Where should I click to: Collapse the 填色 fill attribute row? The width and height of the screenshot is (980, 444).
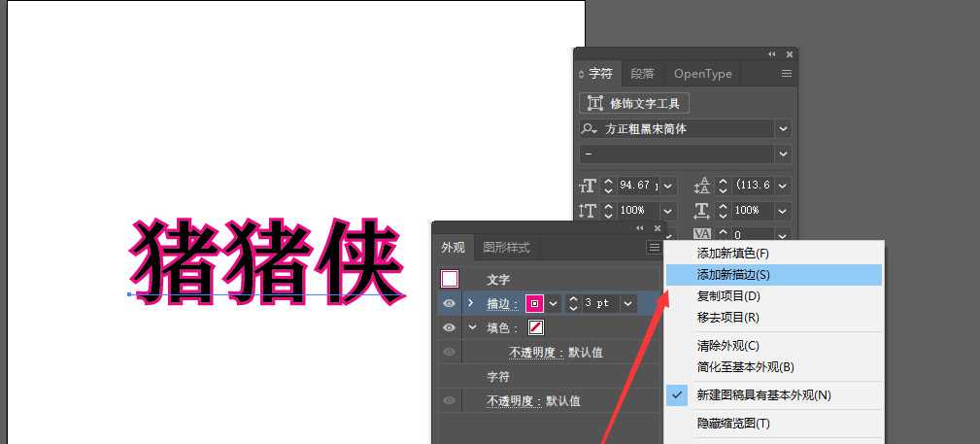point(472,327)
